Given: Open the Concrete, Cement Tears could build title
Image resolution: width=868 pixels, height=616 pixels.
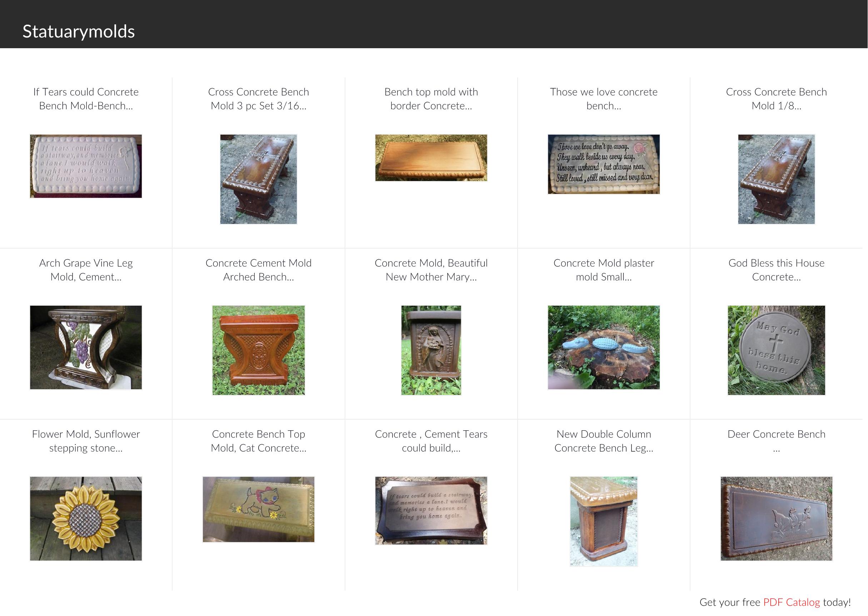Looking at the screenshot, I should 431,441.
